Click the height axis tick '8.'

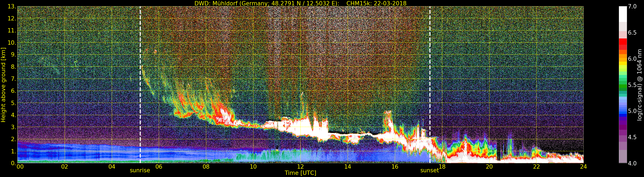(13, 67)
